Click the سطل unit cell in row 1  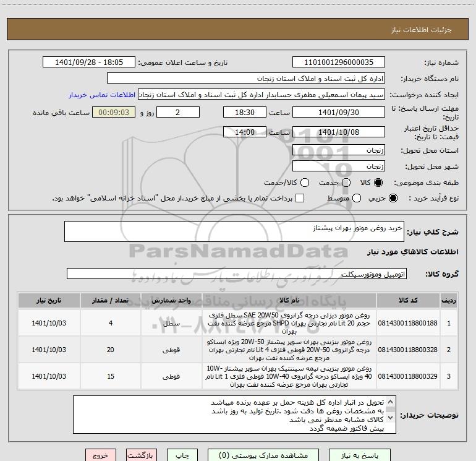point(171,324)
